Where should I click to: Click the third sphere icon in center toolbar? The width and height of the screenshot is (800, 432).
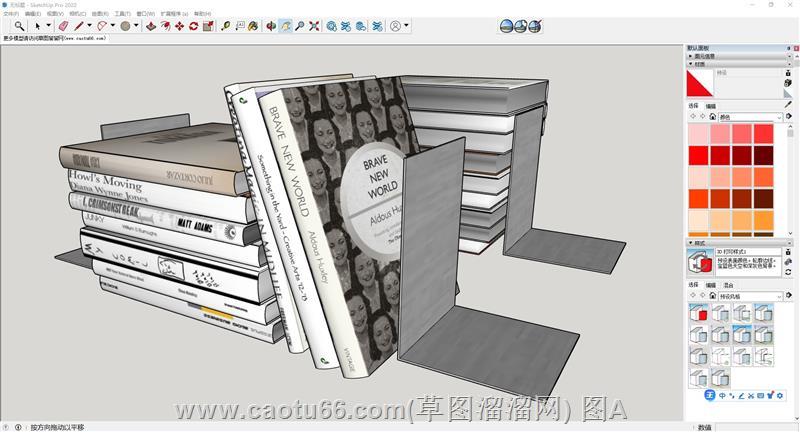(535, 26)
